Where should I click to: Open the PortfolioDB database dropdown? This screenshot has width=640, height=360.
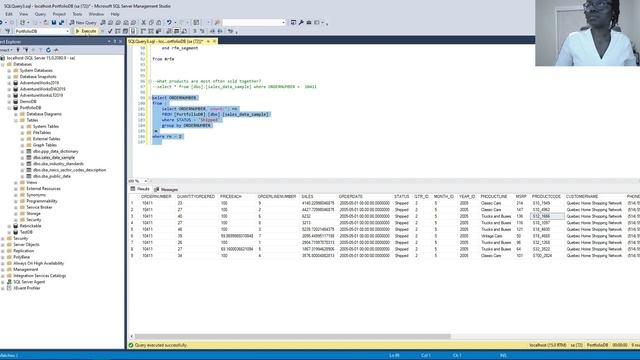[x=67, y=31]
